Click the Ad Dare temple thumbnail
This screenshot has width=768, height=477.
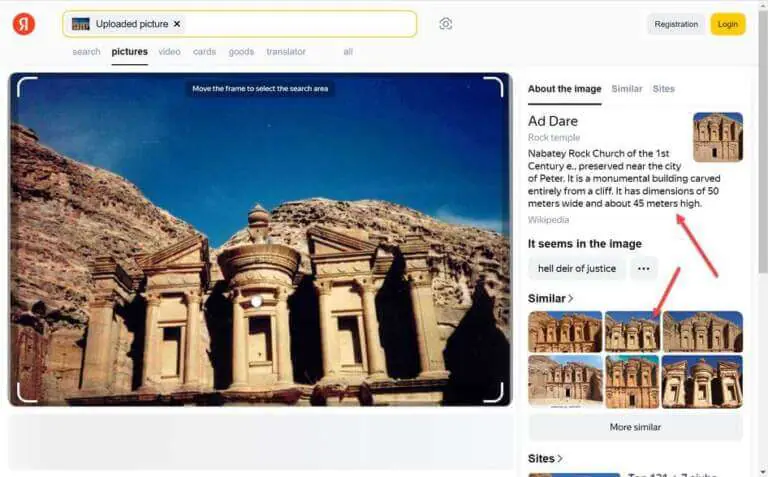[x=718, y=137]
